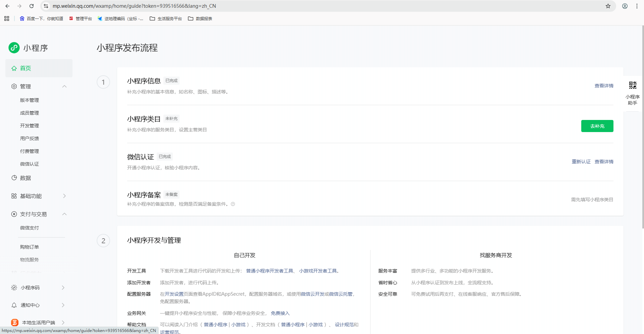Open the 微信云开发 link
644x334 pixels.
point(312,294)
